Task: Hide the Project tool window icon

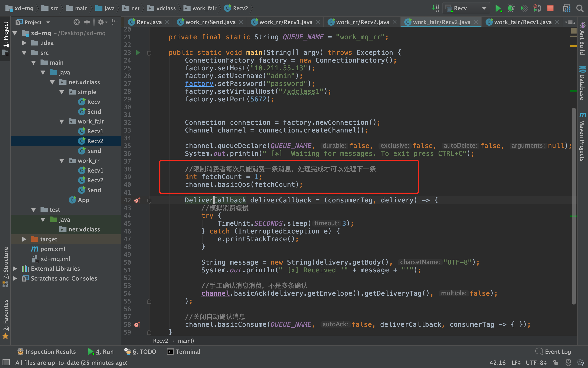Action: click(115, 22)
